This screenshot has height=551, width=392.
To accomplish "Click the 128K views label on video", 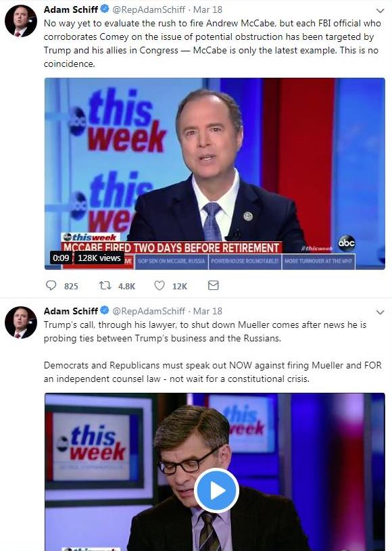I will (x=99, y=258).
